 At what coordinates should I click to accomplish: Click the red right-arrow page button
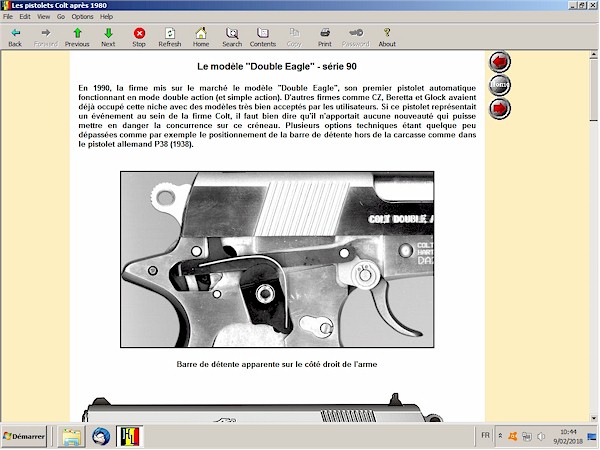499,108
